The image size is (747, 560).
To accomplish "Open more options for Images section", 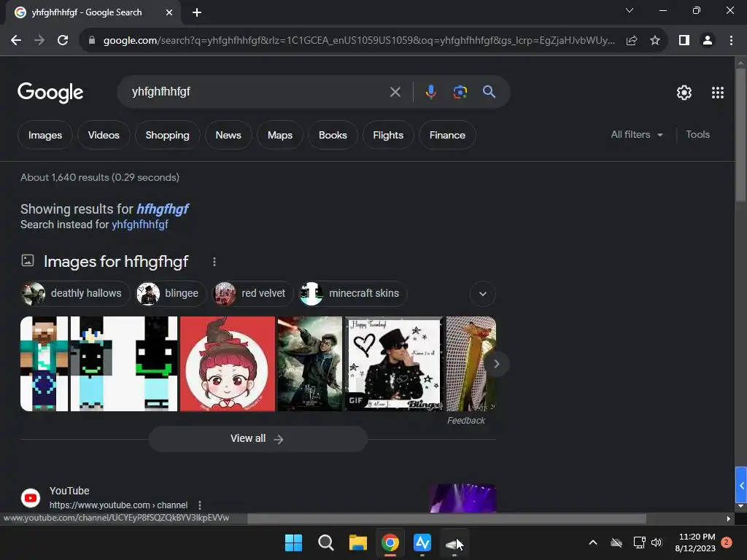I will tap(214, 262).
